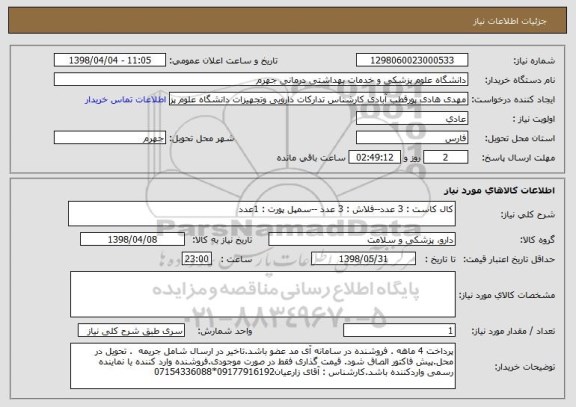The image size is (576, 407).
Task: Click the general description box with کال کاست
Action: click(262, 213)
